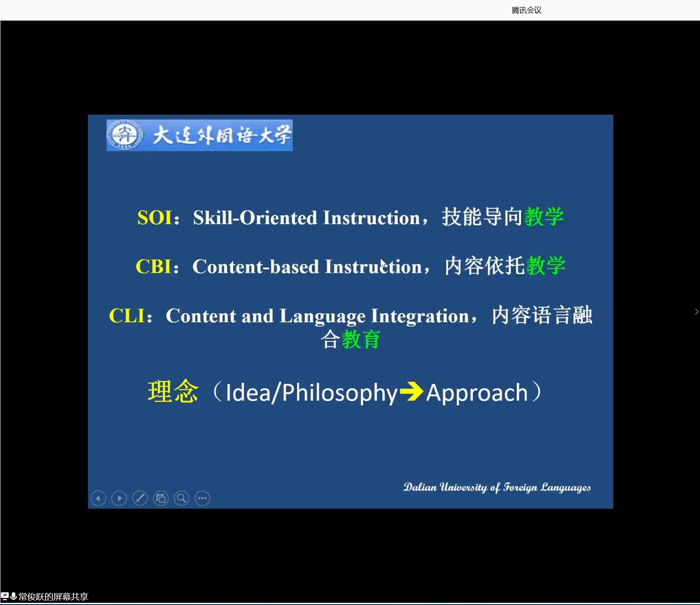
Task: Click the 技能导向 Chinese text
Action: [x=482, y=217]
